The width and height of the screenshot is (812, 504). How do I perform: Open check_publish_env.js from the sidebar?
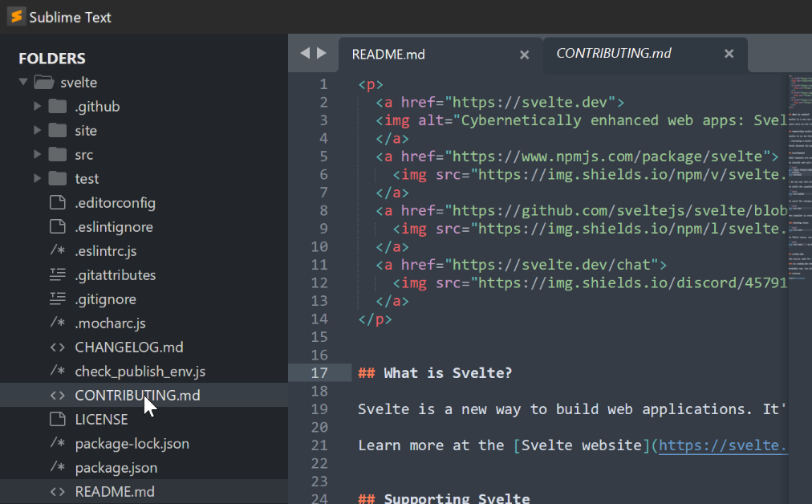(x=140, y=371)
